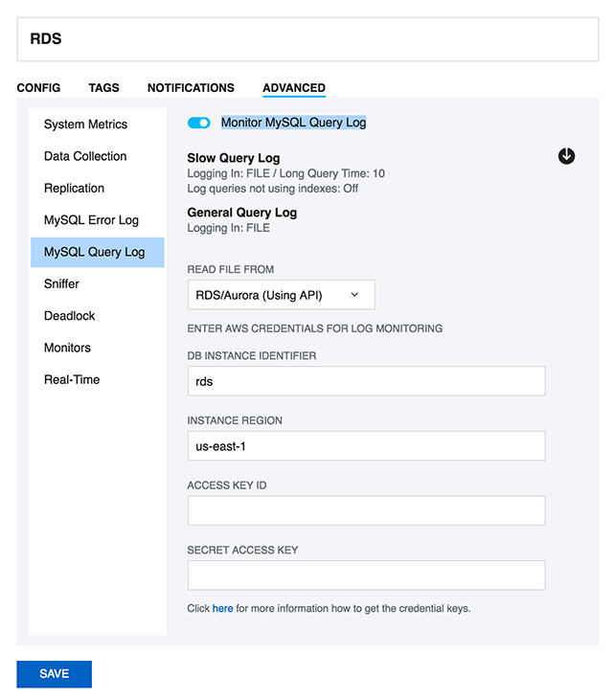Toggle Monitor MySQL Query Log switch
The width and height of the screenshot is (614, 700).
(x=198, y=123)
